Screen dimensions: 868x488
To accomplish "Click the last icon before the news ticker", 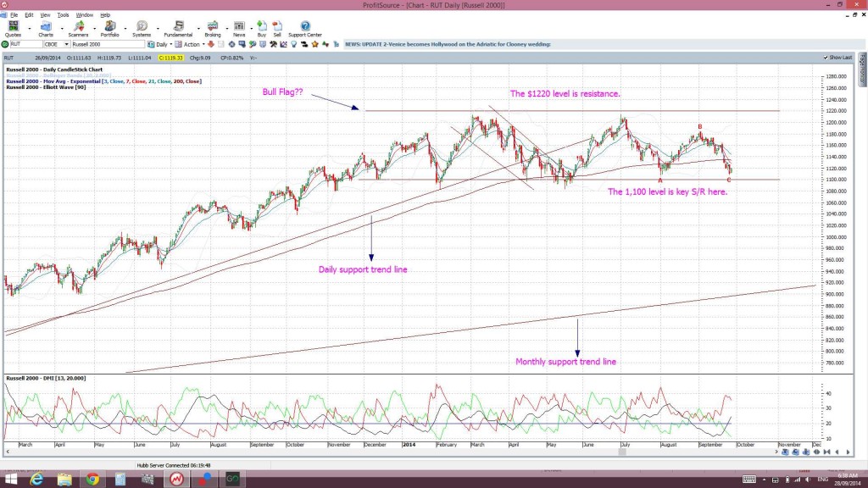I will click(336, 44).
